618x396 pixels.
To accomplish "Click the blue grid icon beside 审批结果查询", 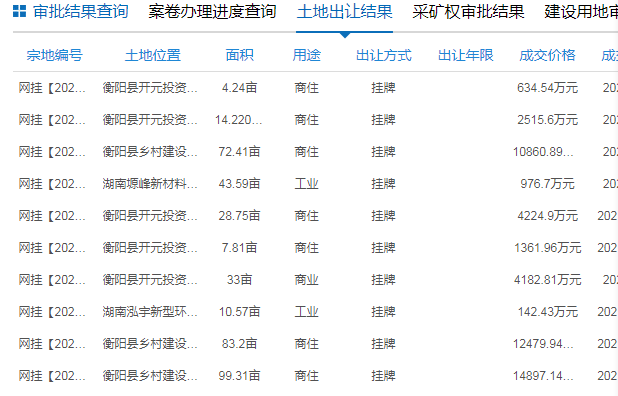I will [19, 11].
